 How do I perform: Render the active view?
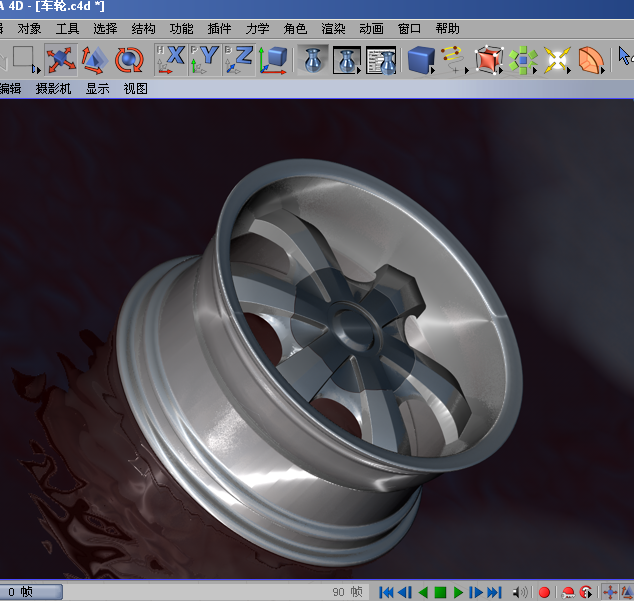(x=313, y=60)
